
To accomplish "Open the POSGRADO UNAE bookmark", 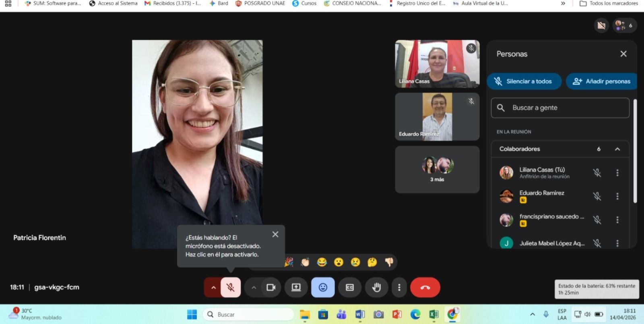I will 260,3.
